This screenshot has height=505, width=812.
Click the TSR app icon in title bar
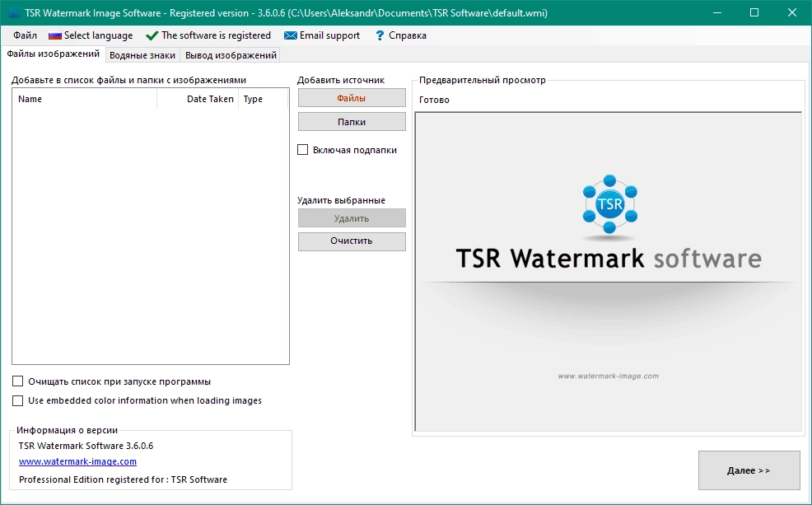tap(15, 12)
